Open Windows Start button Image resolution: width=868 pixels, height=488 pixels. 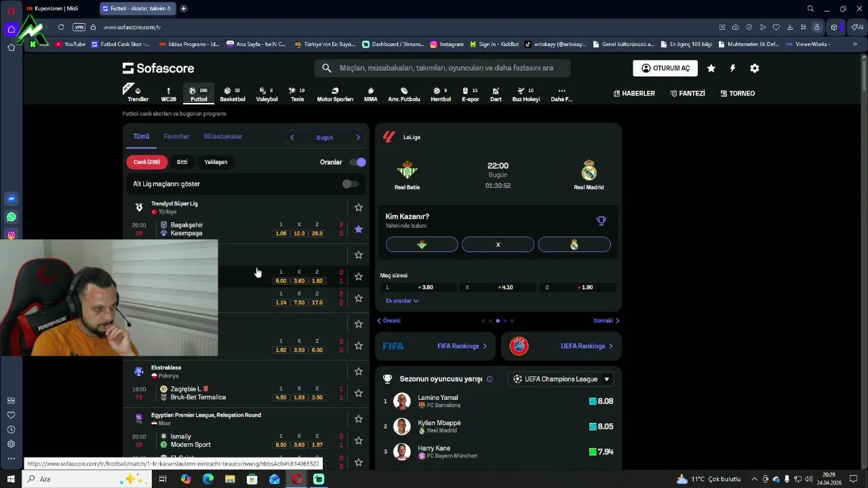[x=11, y=479]
